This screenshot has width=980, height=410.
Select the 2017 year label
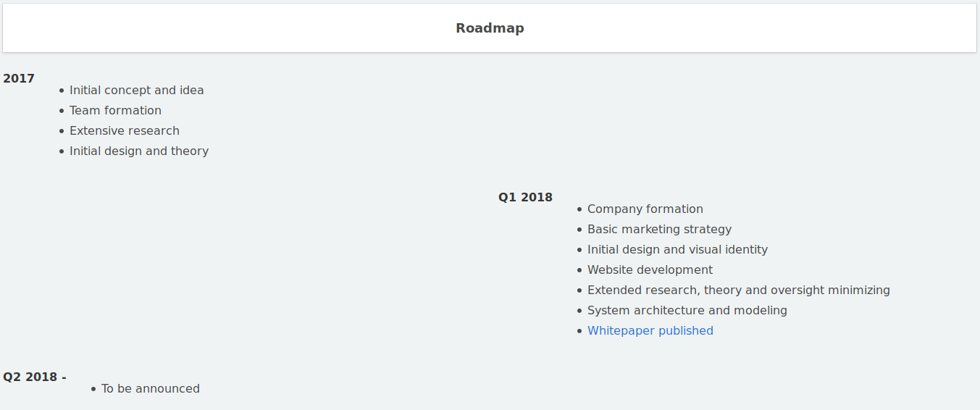click(19, 78)
